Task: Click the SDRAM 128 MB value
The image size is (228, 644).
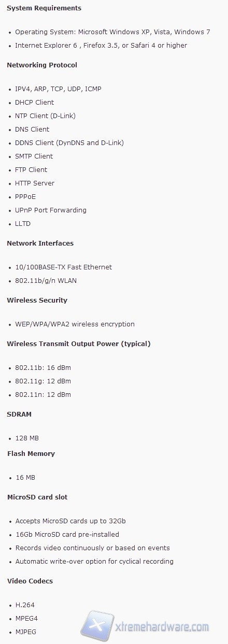Action: tap(27, 438)
